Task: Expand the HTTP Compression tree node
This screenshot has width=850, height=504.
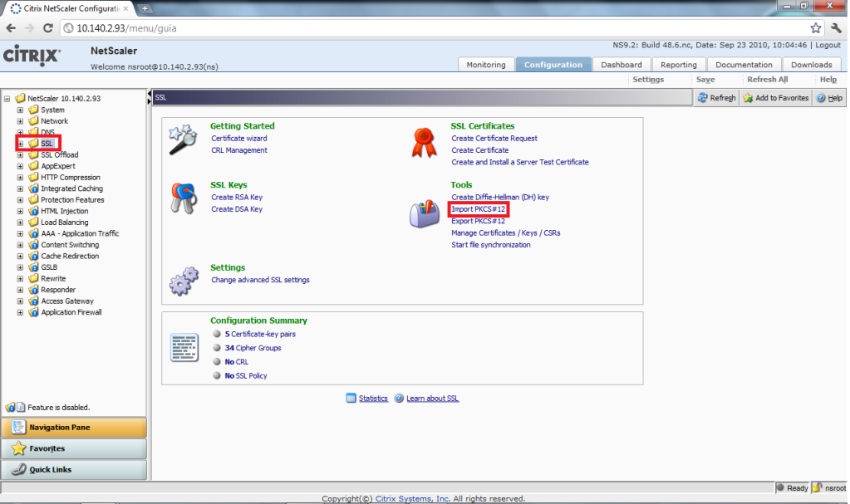Action: click(20, 178)
